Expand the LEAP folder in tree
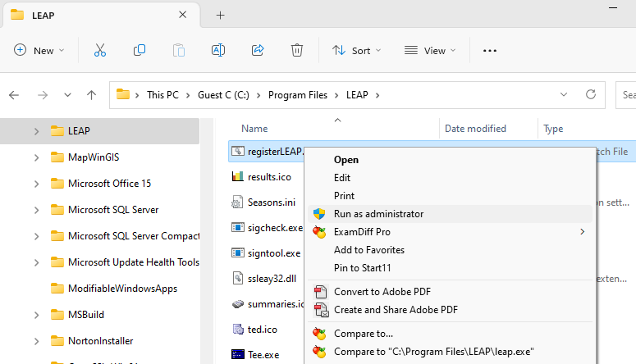This screenshot has height=364, width=636. point(36,131)
